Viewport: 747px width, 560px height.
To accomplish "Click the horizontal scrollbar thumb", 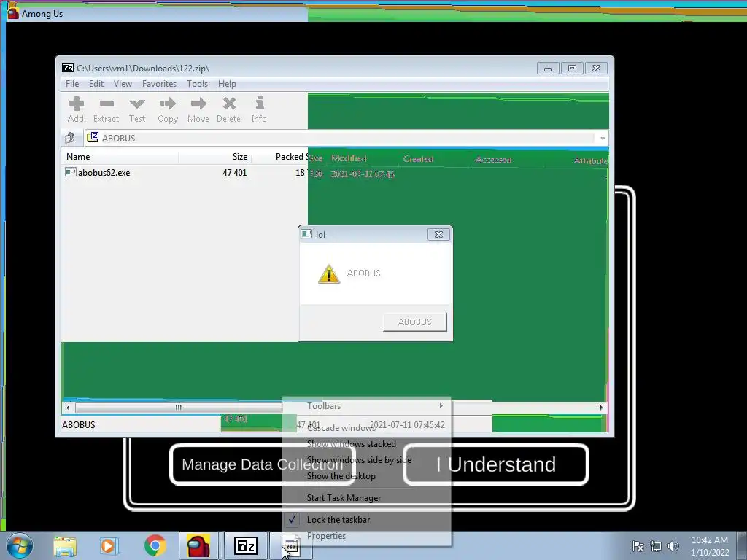I will (179, 408).
